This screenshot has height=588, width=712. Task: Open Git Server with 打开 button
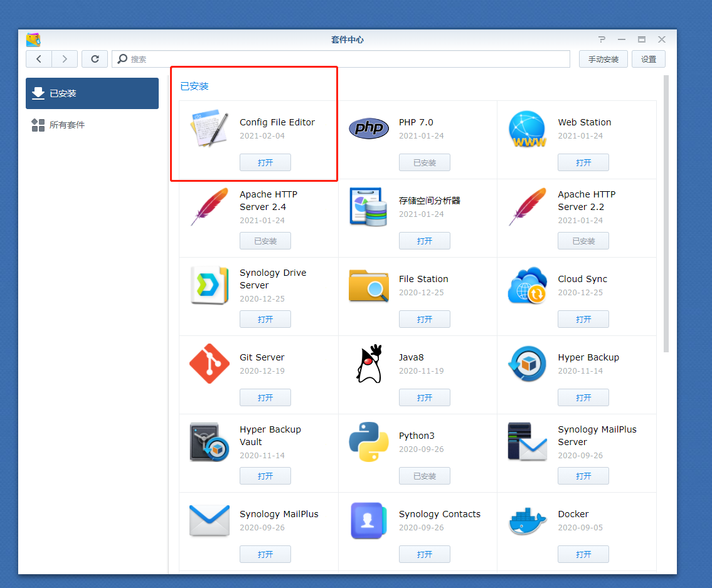[x=265, y=397]
